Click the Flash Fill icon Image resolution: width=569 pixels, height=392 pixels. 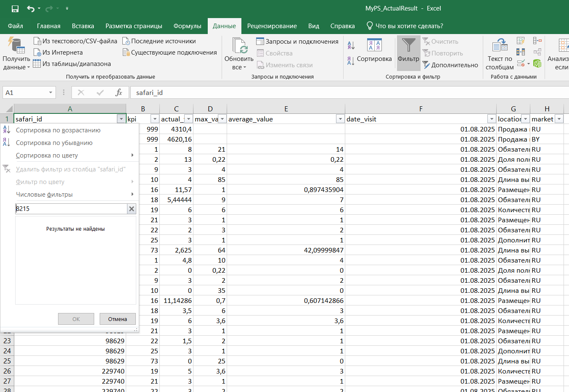(x=521, y=41)
